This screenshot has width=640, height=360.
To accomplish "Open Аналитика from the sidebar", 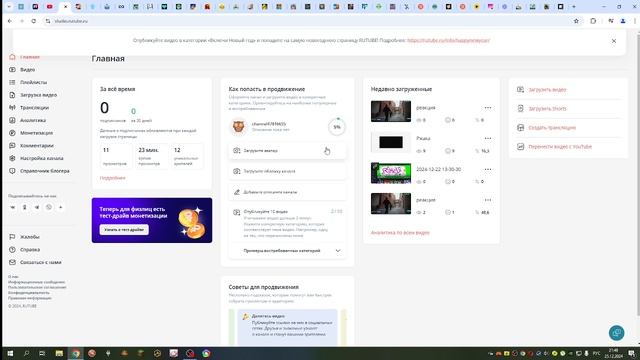I will click(x=33, y=120).
